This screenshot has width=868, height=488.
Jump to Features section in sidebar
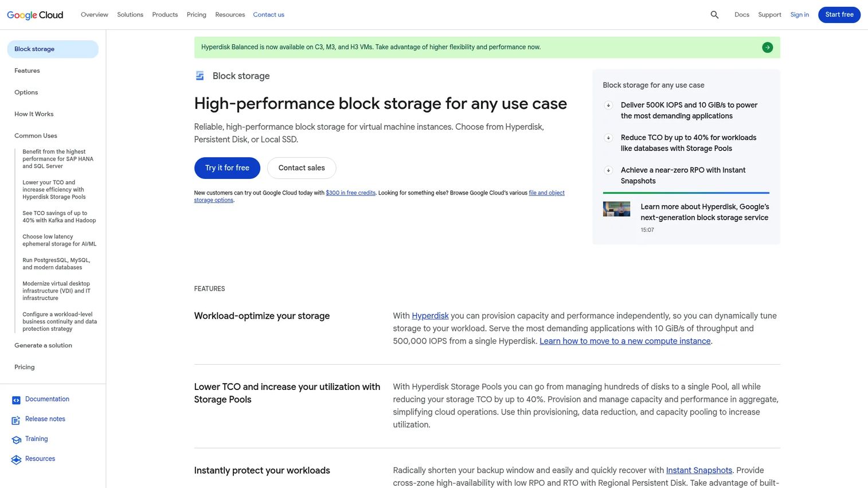click(x=27, y=71)
